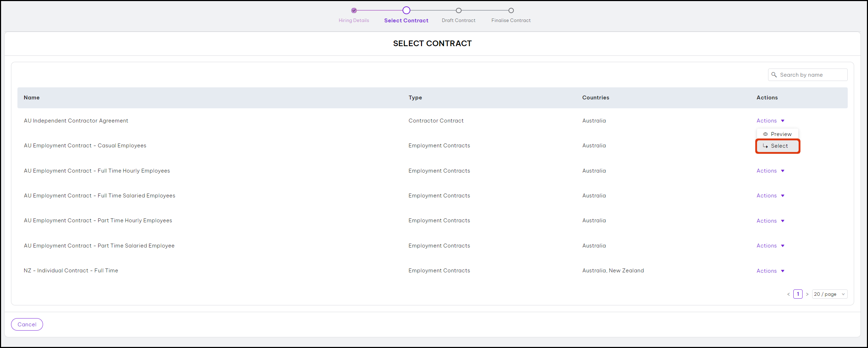The height and width of the screenshot is (348, 868).
Task: Select page 1 in pagination
Action: point(798,294)
